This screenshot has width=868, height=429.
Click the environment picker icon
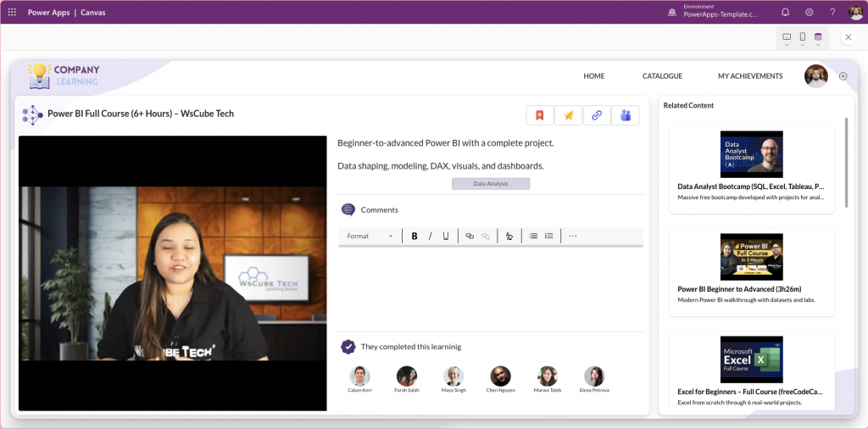672,12
